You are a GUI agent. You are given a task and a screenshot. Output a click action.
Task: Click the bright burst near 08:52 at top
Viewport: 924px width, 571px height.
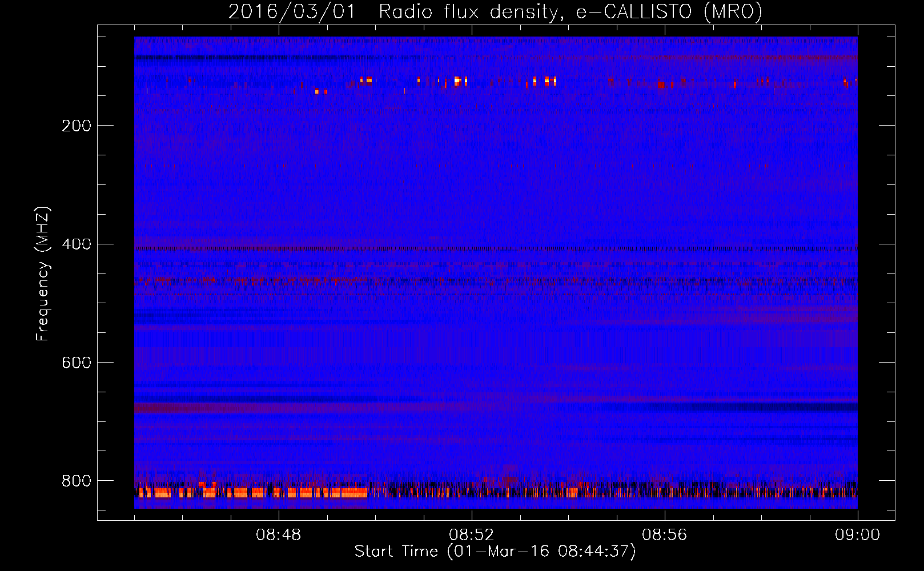[460, 81]
